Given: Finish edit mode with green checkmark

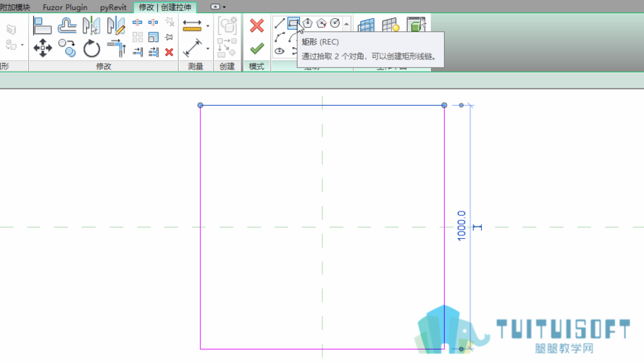Looking at the screenshot, I should click(256, 49).
